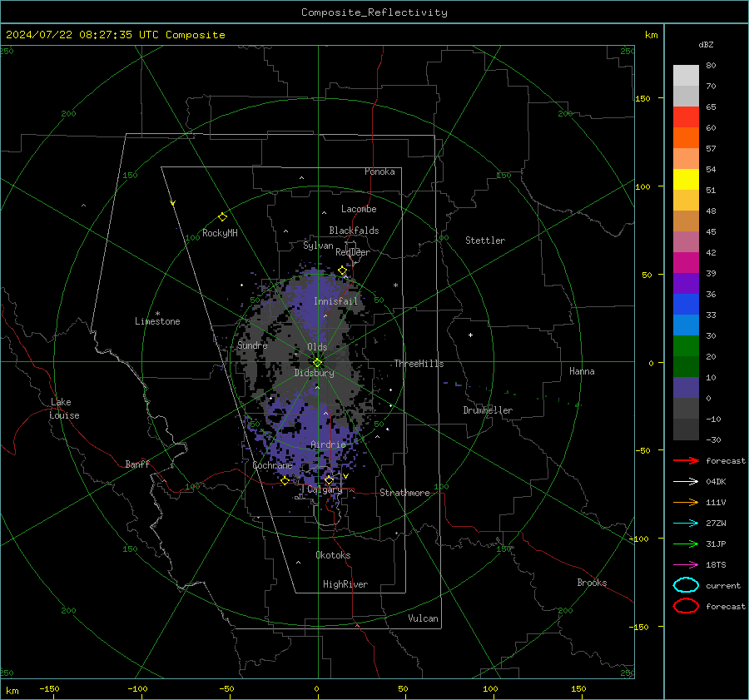
Task: Select the red 65 dBZ color swatch
Action: (x=686, y=117)
